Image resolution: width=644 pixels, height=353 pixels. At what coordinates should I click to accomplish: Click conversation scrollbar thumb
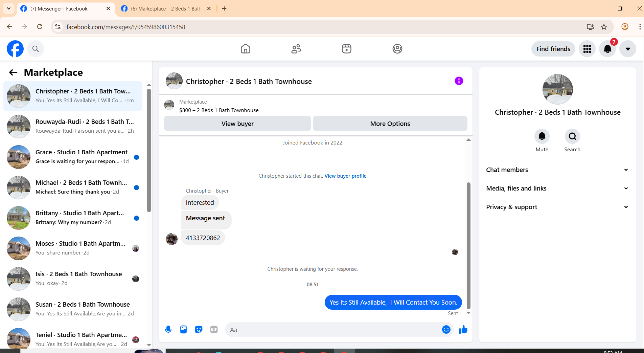tap(468, 245)
